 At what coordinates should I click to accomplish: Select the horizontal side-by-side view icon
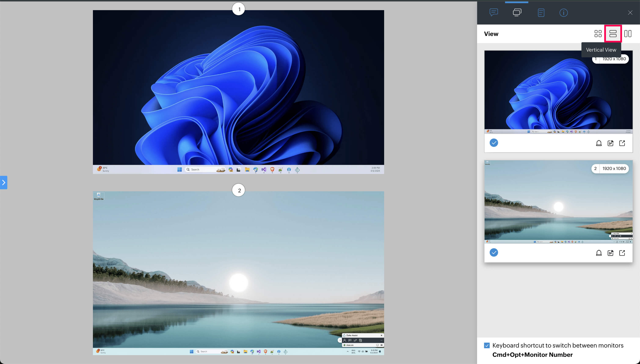(628, 33)
